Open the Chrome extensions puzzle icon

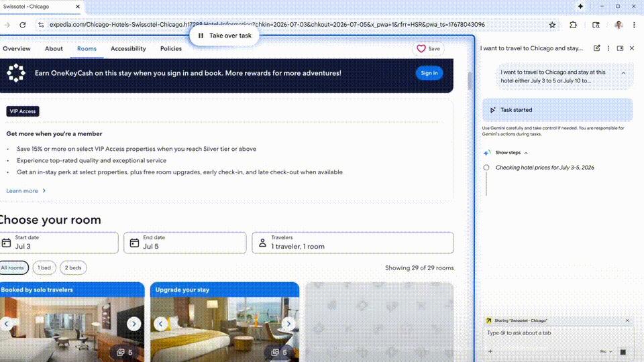pyautogui.click(x=574, y=25)
